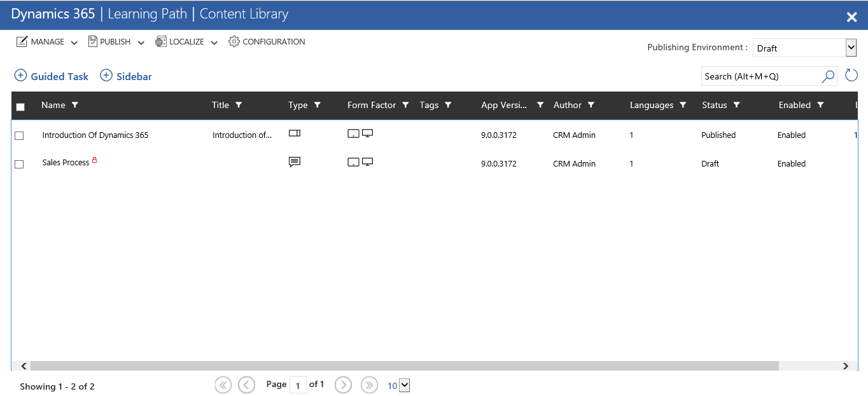Go to previous page of results
Image resolution: width=868 pixels, height=396 pixels.
[x=246, y=385]
